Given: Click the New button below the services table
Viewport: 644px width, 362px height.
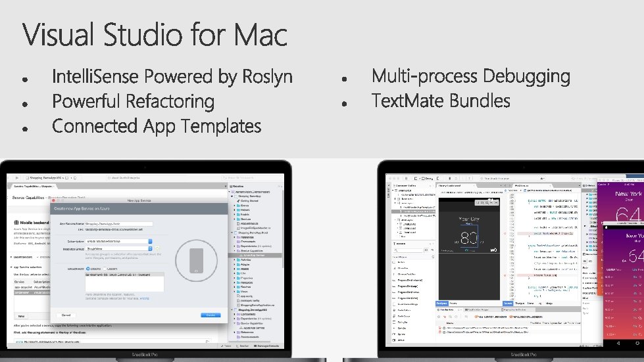Looking at the screenshot, I should 21,316.
